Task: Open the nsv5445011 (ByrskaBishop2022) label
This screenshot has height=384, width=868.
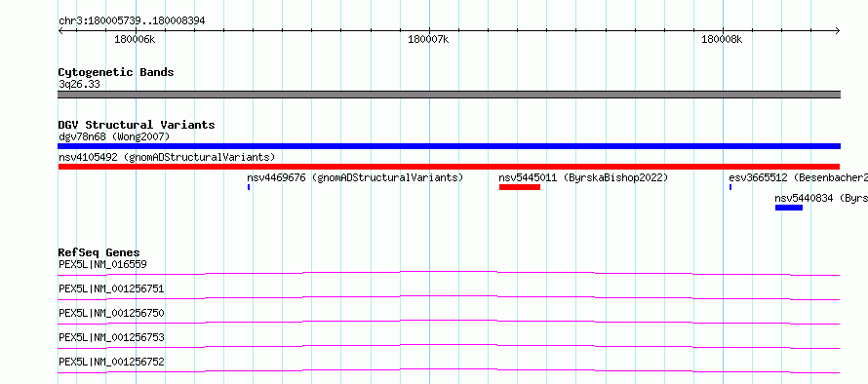Action: [583, 177]
